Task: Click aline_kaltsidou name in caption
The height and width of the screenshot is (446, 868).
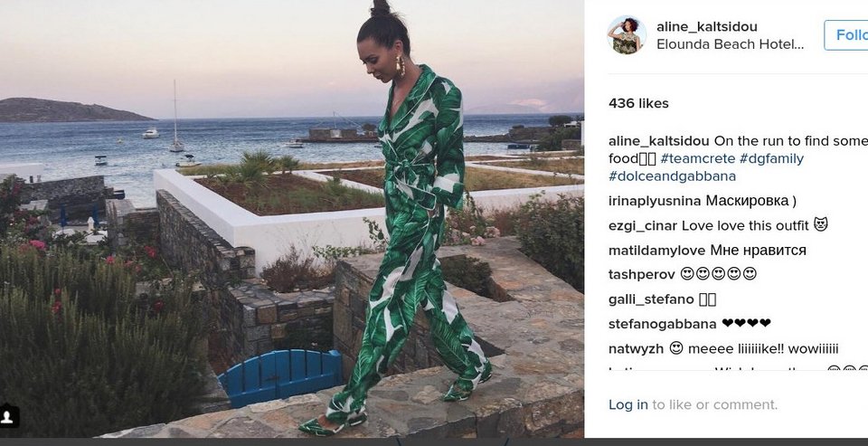Action: point(658,141)
